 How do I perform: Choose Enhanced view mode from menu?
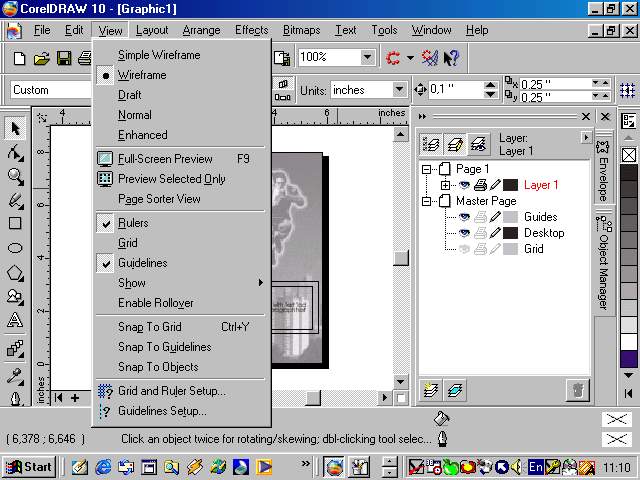[x=142, y=135]
